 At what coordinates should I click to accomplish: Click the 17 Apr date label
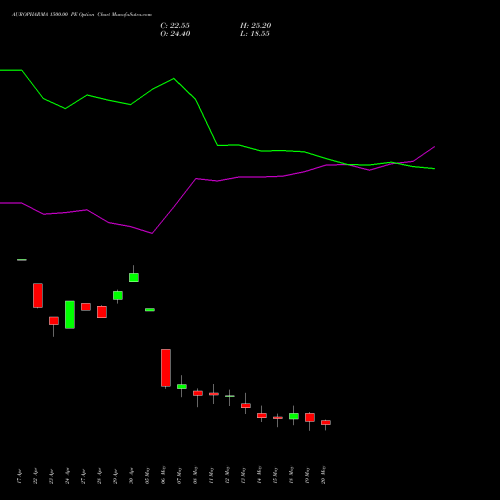tap(20, 476)
